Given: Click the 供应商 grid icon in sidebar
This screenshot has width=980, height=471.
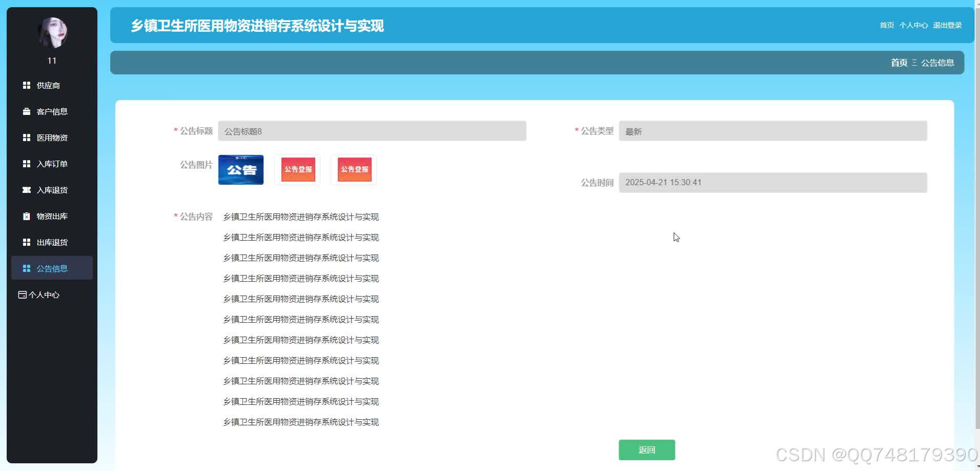Looking at the screenshot, I should (27, 85).
